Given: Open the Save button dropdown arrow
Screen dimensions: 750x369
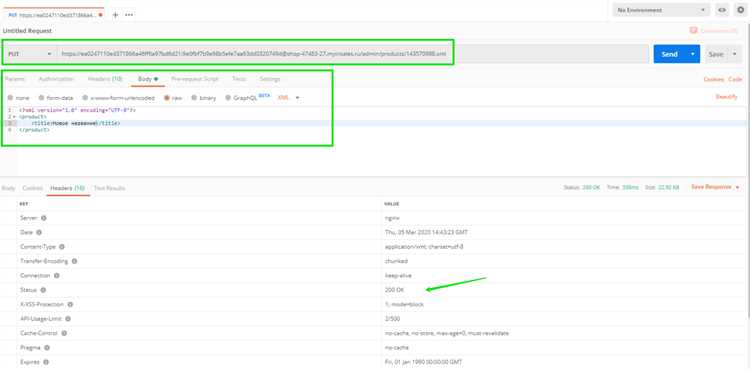Looking at the screenshot, I should pyautogui.click(x=734, y=54).
